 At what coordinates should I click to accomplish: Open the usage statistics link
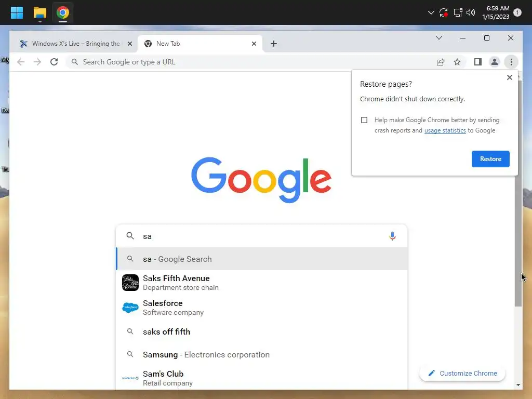[445, 130]
